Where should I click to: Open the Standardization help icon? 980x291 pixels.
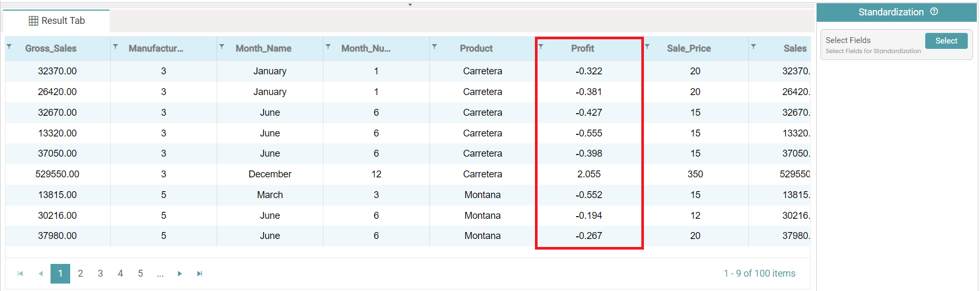click(x=934, y=12)
